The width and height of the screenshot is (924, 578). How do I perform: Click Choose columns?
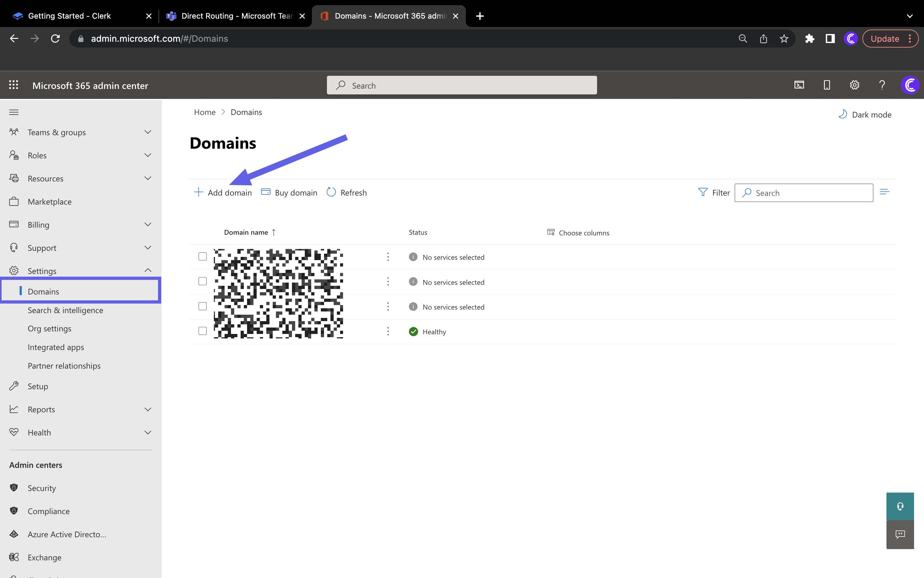coord(578,233)
